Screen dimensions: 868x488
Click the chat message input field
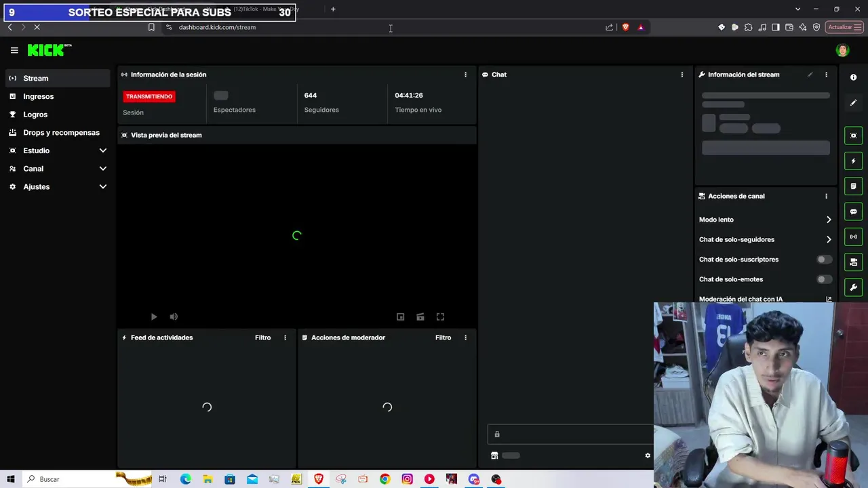pyautogui.click(x=570, y=434)
